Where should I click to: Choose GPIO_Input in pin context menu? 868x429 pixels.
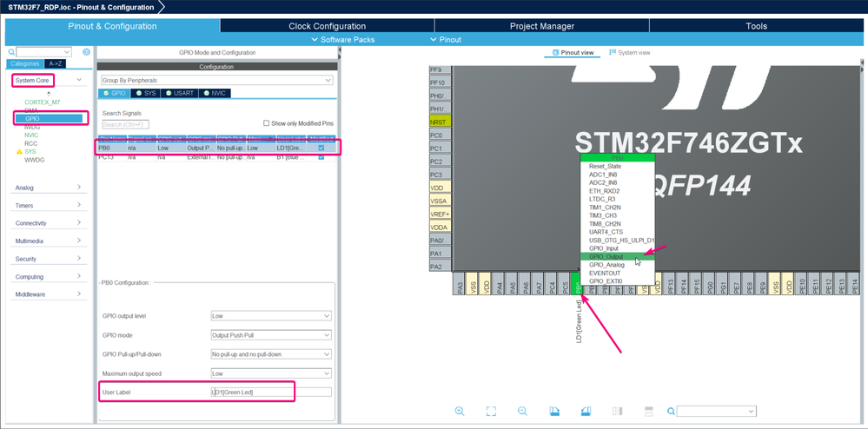click(617, 248)
